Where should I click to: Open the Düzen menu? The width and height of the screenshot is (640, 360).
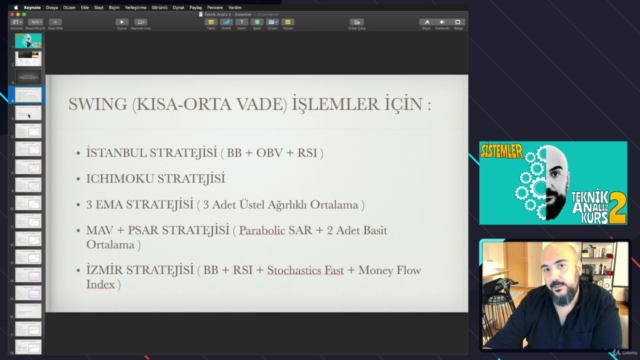69,7
